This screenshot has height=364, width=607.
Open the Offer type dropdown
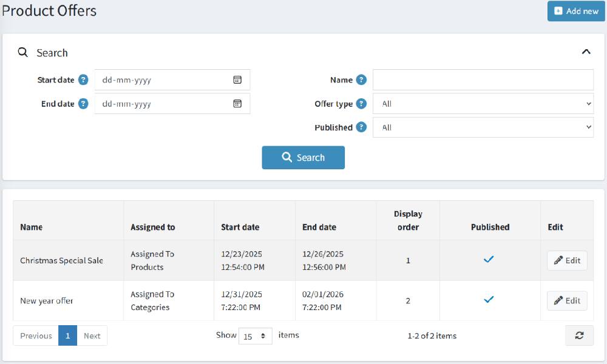[x=483, y=103]
